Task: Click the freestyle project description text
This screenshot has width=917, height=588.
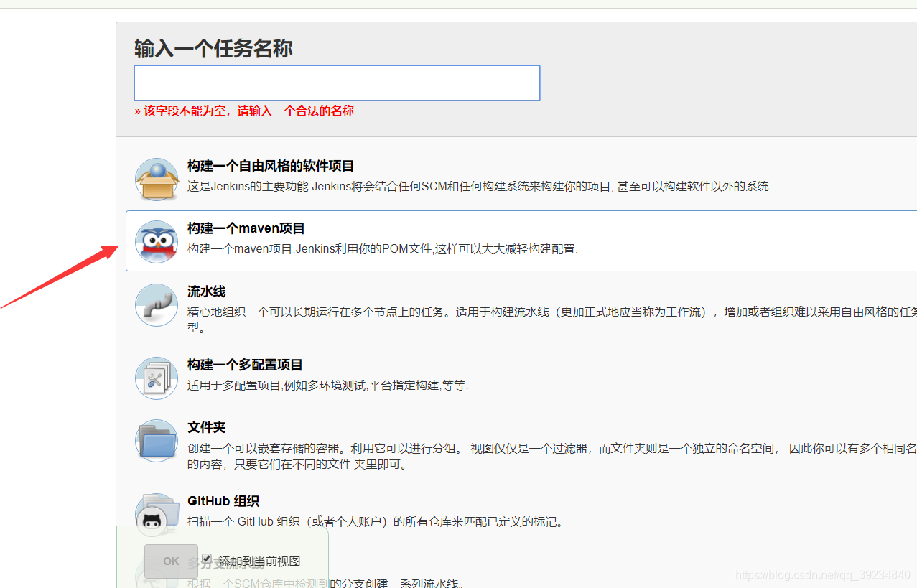Action: (480, 186)
